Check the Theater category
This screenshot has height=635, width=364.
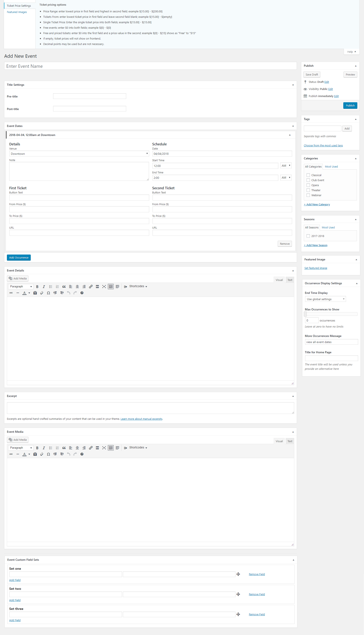coord(308,190)
